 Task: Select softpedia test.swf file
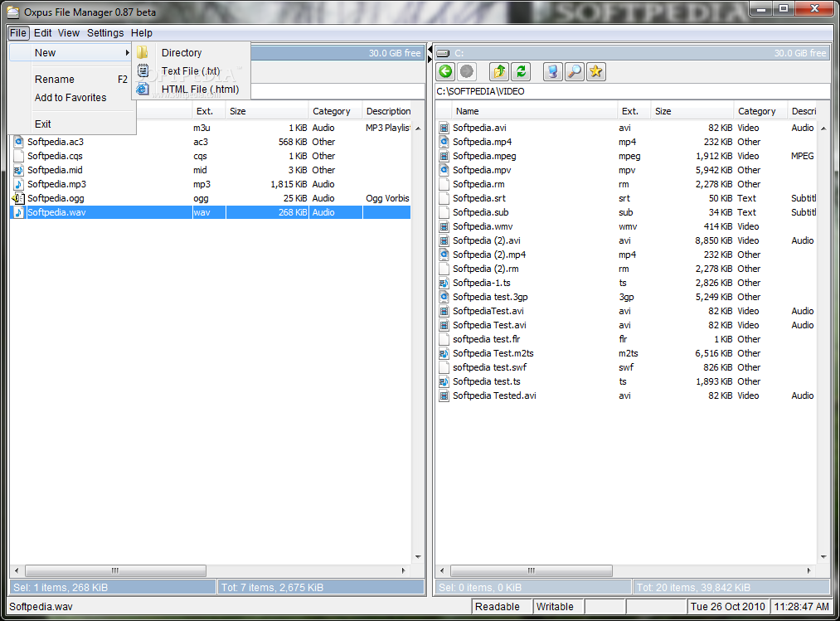[489, 367]
